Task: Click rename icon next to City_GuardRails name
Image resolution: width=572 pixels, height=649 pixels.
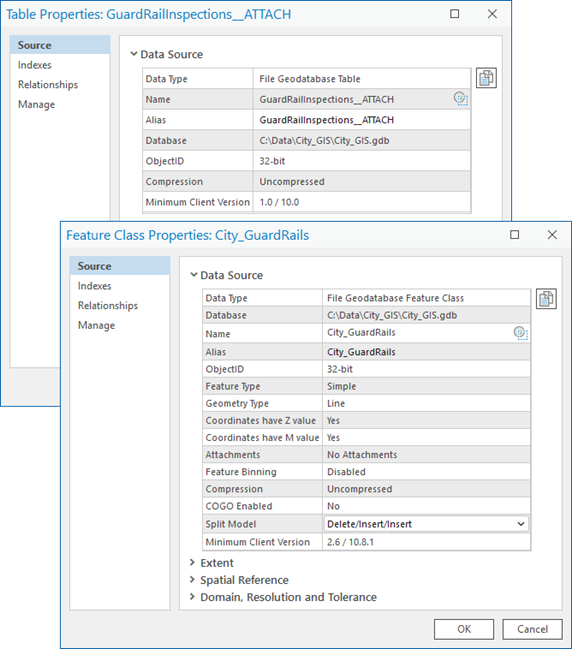Action: click(x=520, y=333)
